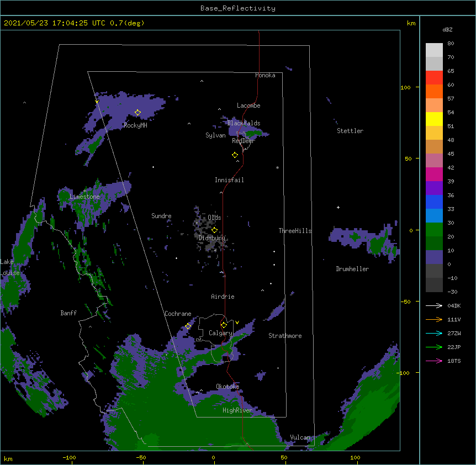Viewport: 476px width, 465px height.
Task: Click the Innisfail town label
Action: [229, 180]
